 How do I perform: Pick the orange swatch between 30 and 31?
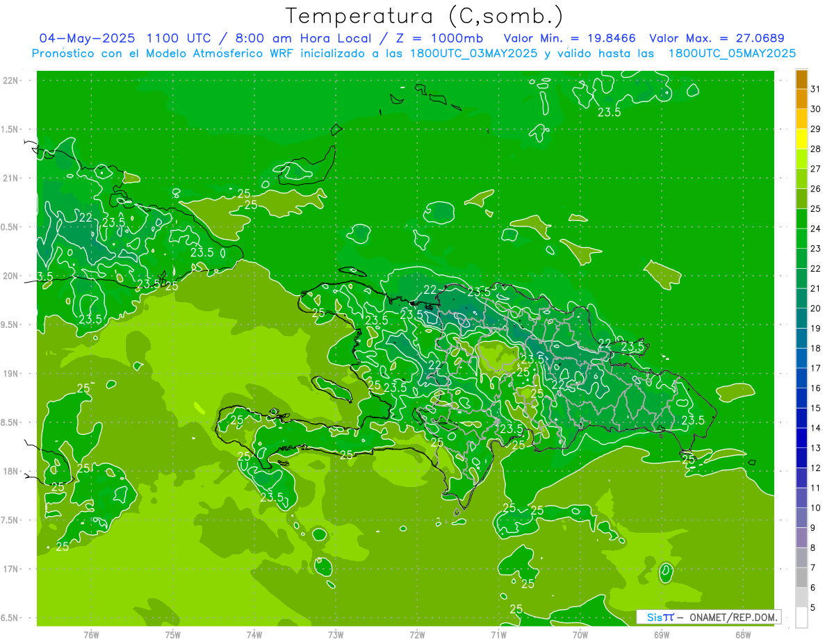(x=801, y=99)
